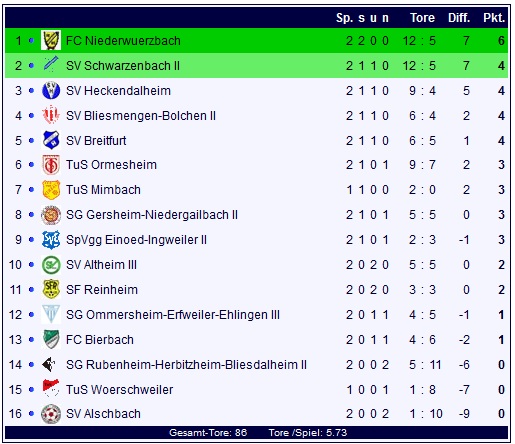
Task: Open SG Gersheim-Niedergailbach II team page
Action: (152, 215)
